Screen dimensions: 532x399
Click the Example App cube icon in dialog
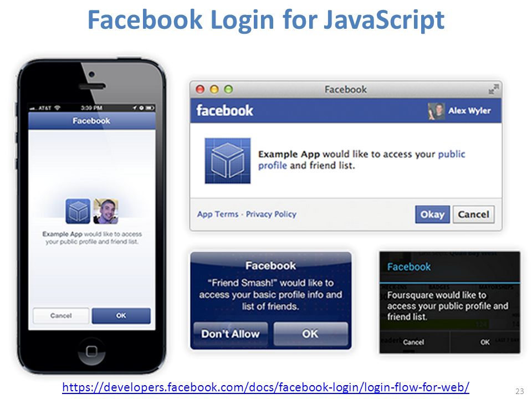click(228, 161)
